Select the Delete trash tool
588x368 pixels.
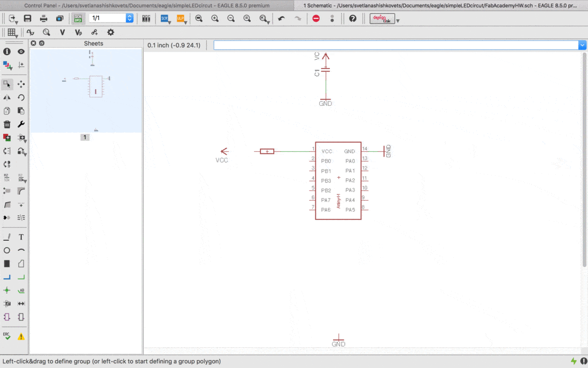(x=7, y=124)
